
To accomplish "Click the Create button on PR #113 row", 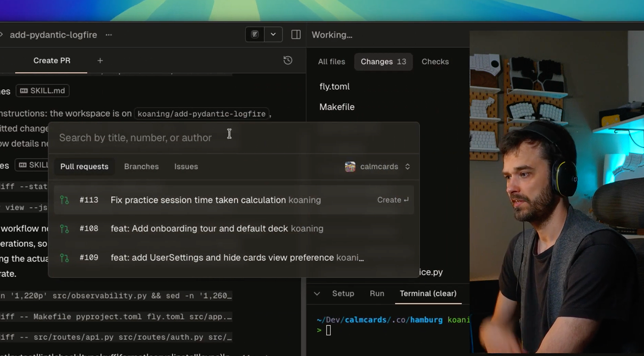I will (x=393, y=200).
